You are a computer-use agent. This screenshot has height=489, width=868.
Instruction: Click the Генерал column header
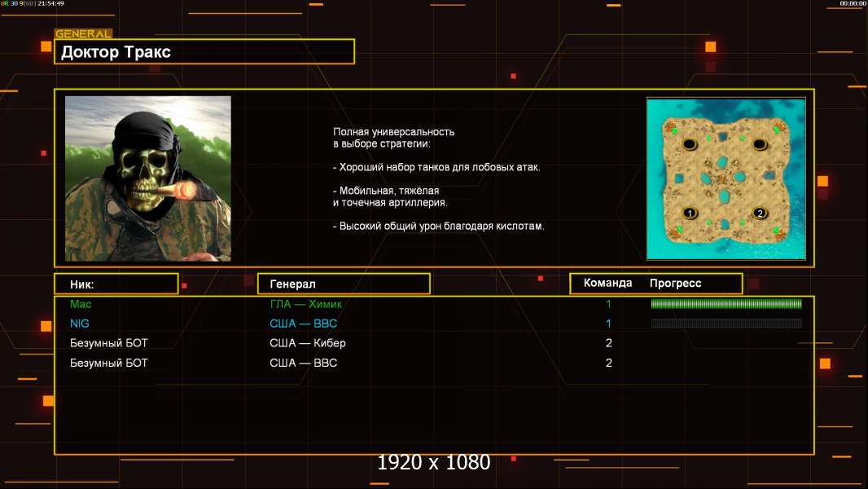344,284
